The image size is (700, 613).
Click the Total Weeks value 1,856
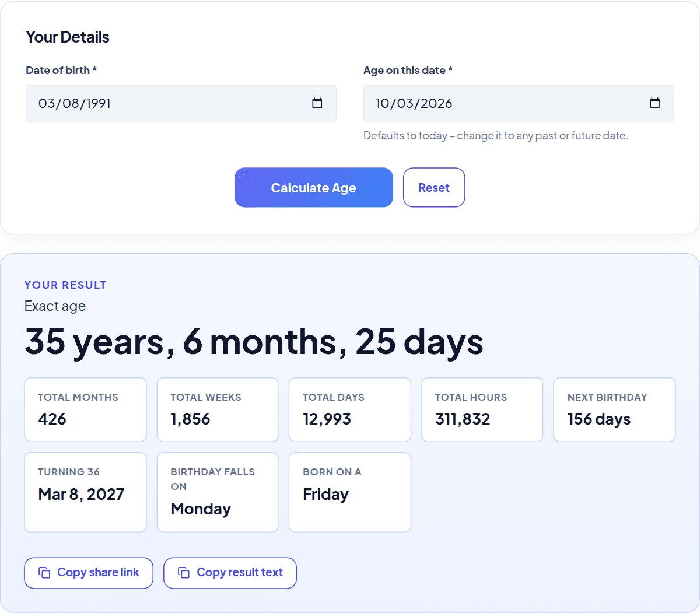(190, 419)
